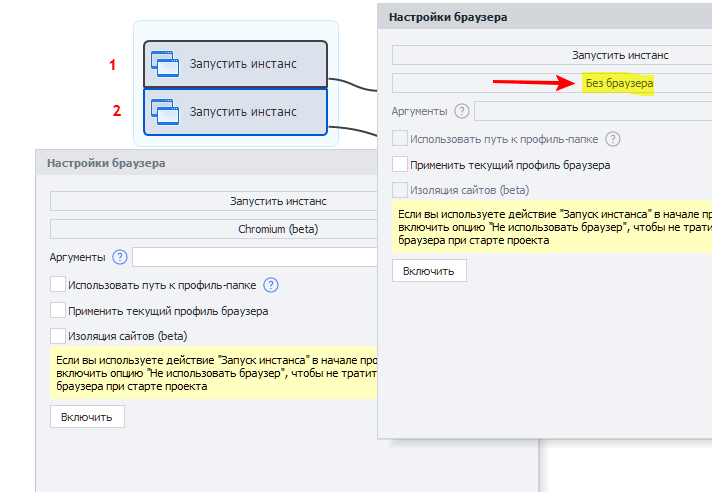The image size is (712, 492).
Task: Open 'Запустить инстанс' action dropdown in right panel
Action: click(552, 55)
